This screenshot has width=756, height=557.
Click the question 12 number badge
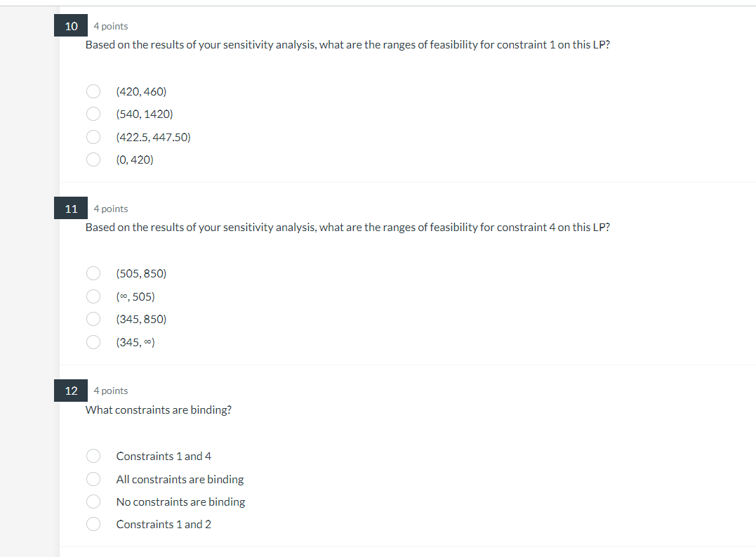pyautogui.click(x=70, y=390)
